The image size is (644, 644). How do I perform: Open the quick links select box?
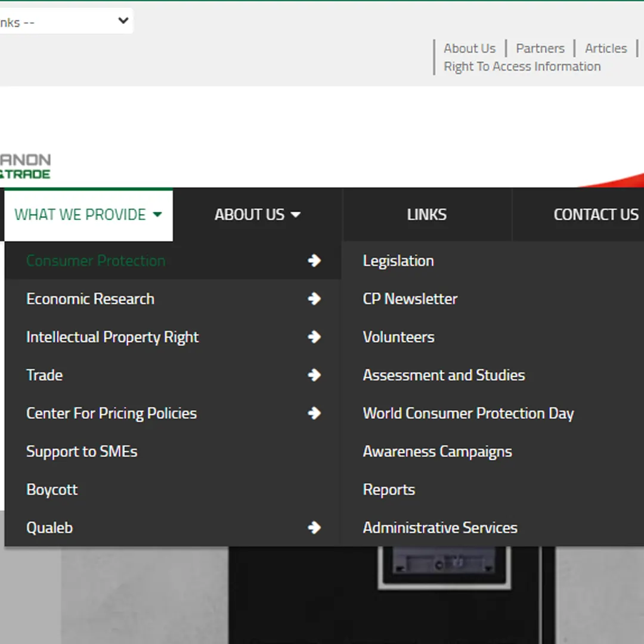(x=66, y=22)
